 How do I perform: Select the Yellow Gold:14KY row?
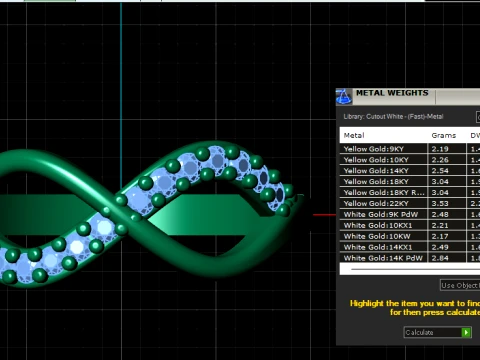click(x=410, y=171)
